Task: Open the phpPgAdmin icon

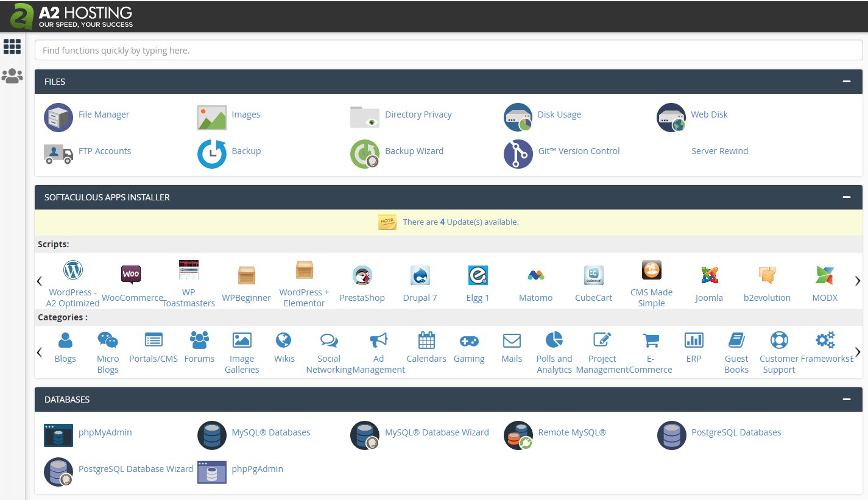Action: coord(212,472)
